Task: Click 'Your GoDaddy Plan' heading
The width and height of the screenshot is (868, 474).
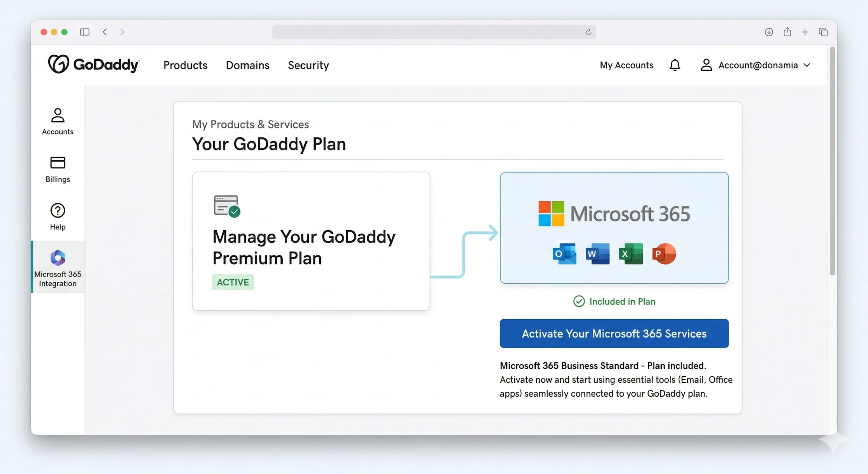Action: pos(269,144)
